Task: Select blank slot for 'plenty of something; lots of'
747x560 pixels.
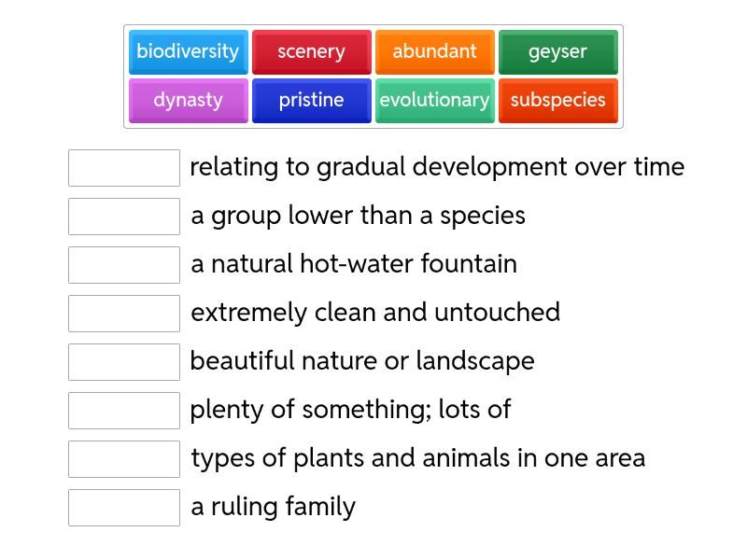Action: [x=124, y=411]
